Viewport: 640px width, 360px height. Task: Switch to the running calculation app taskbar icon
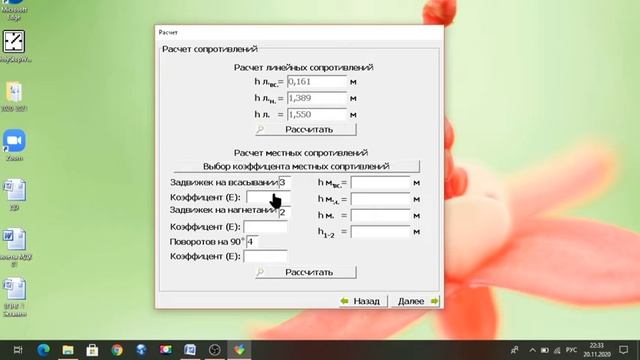tap(240, 350)
